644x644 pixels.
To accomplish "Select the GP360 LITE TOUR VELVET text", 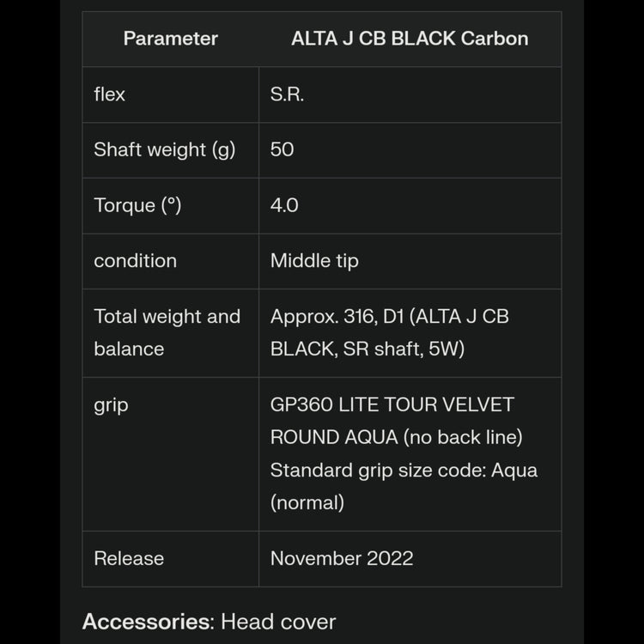I will click(x=392, y=404).
